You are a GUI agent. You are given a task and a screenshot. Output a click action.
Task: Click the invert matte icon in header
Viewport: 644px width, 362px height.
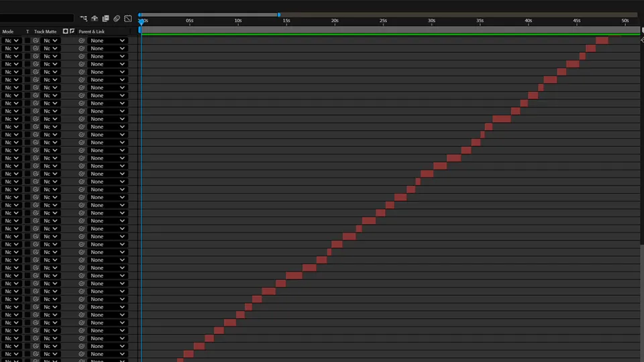coord(72,32)
